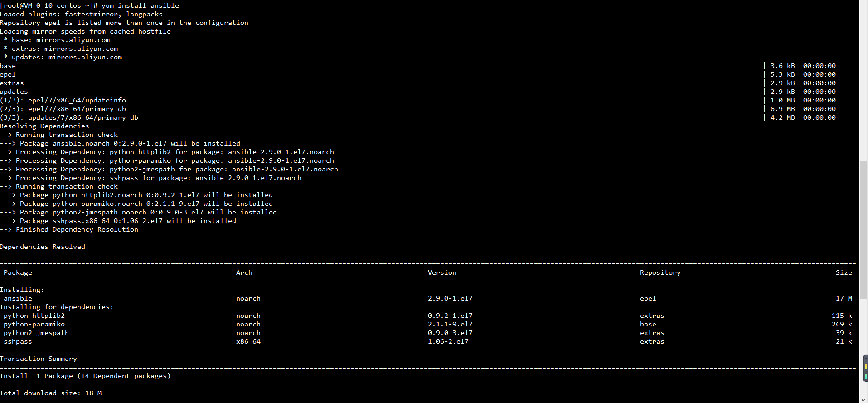Click the 'x86_64' arch cell of sshpass
This screenshot has width=868, height=403.
248,341
